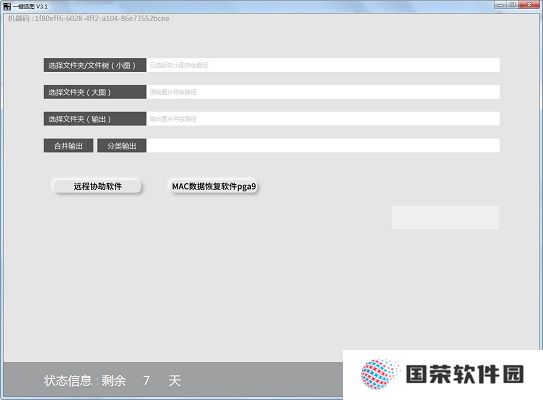Click the 合并输出 button

(x=69, y=146)
